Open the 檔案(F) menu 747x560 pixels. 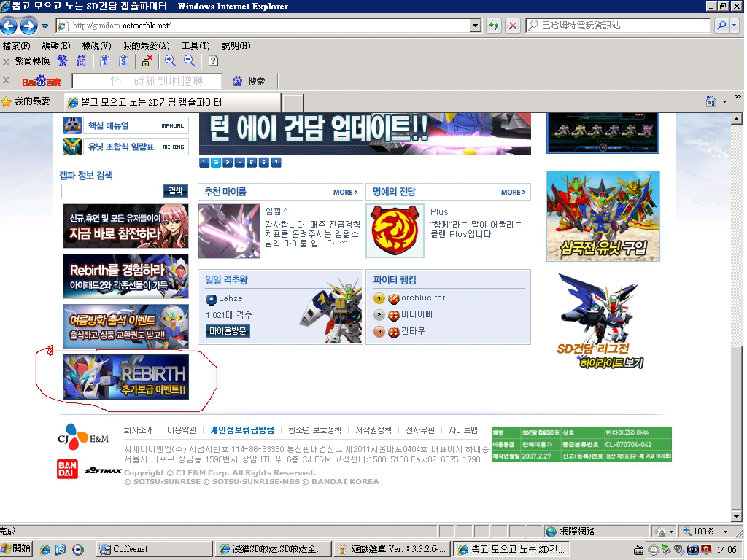pyautogui.click(x=16, y=46)
